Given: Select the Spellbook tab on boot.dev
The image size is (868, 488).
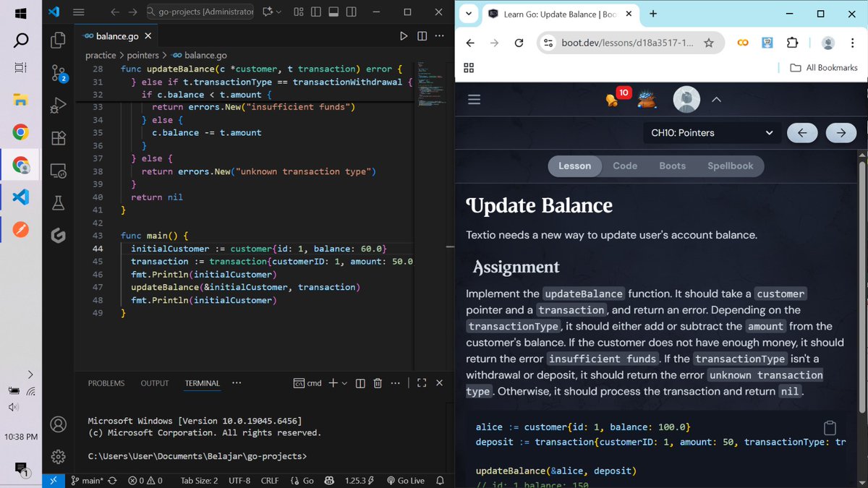Looking at the screenshot, I should pyautogui.click(x=731, y=166).
